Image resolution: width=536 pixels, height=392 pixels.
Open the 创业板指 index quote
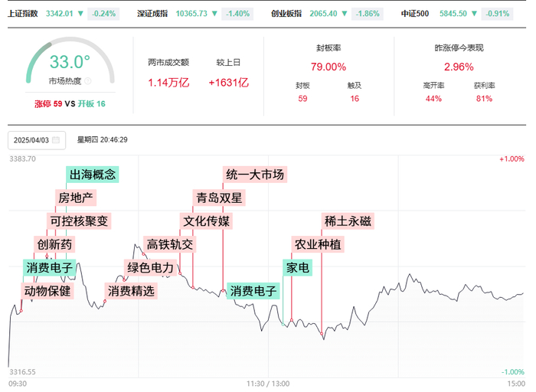pos(288,14)
